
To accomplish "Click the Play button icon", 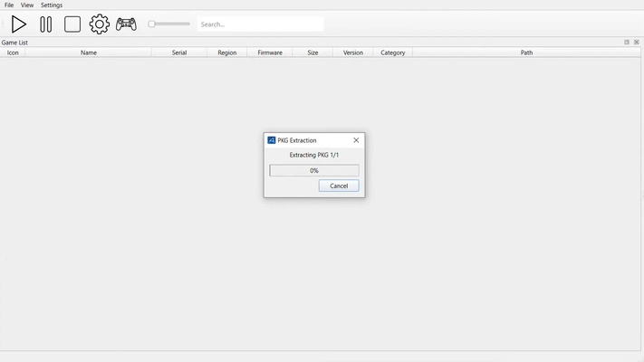I will (x=18, y=24).
